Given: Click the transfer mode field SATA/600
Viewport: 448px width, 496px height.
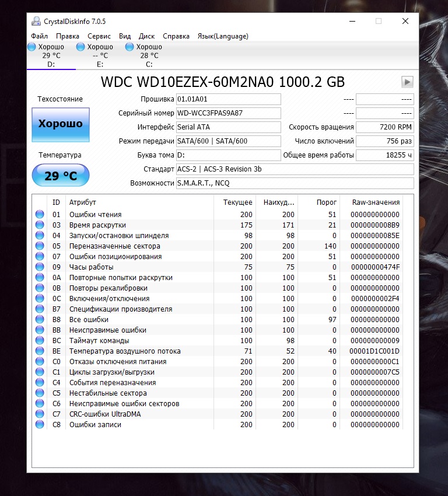Looking at the screenshot, I should pyautogui.click(x=228, y=141).
